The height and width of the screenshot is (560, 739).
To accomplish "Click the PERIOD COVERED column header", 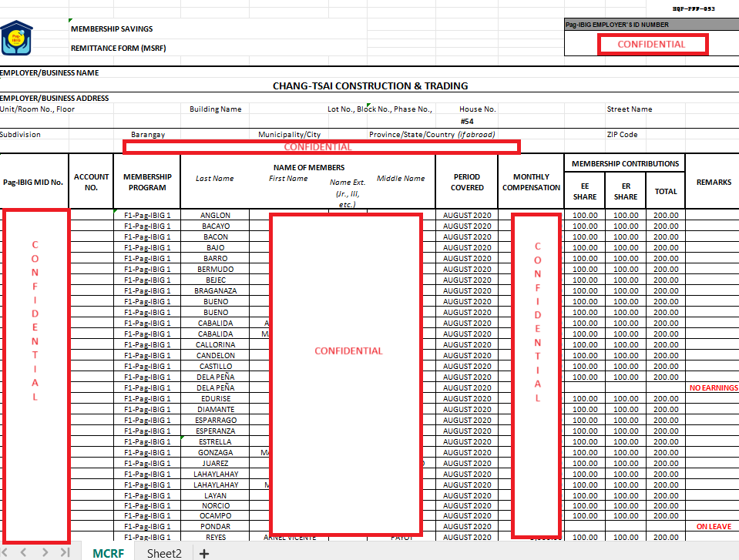I will 467,182.
